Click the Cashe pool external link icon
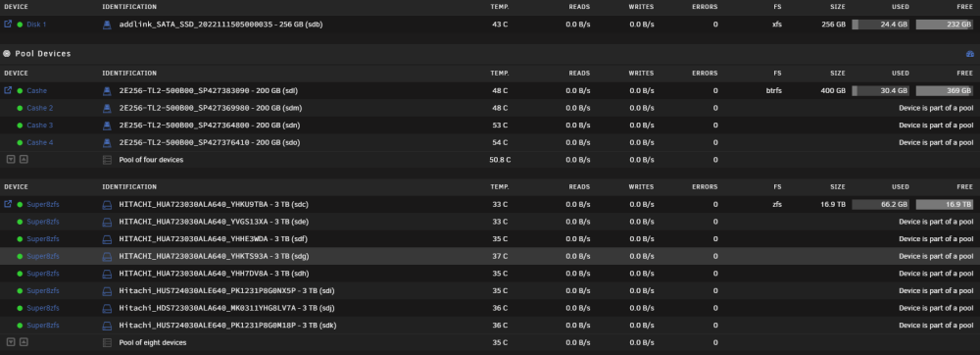Image resolution: width=980 pixels, height=355 pixels. click(8, 90)
